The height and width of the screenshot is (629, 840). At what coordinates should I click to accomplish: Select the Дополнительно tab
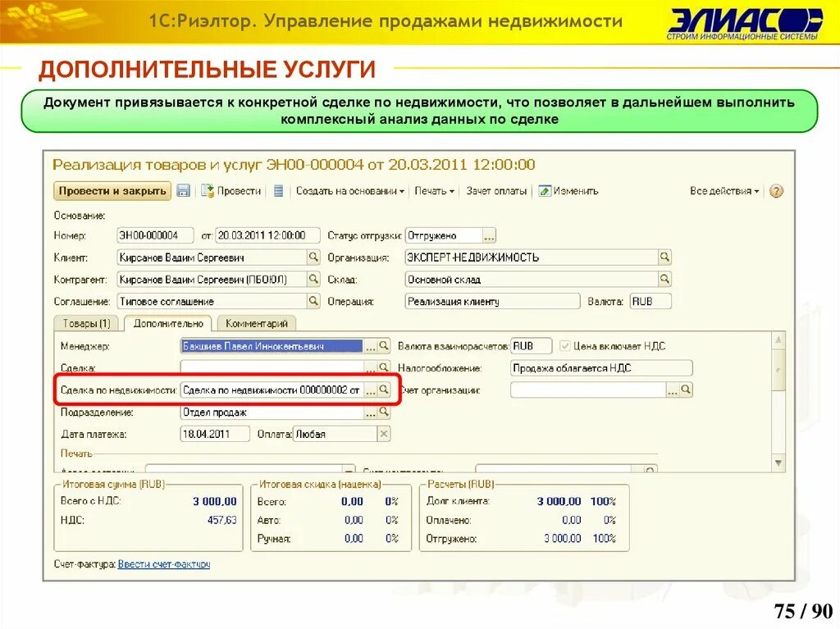pos(168,324)
